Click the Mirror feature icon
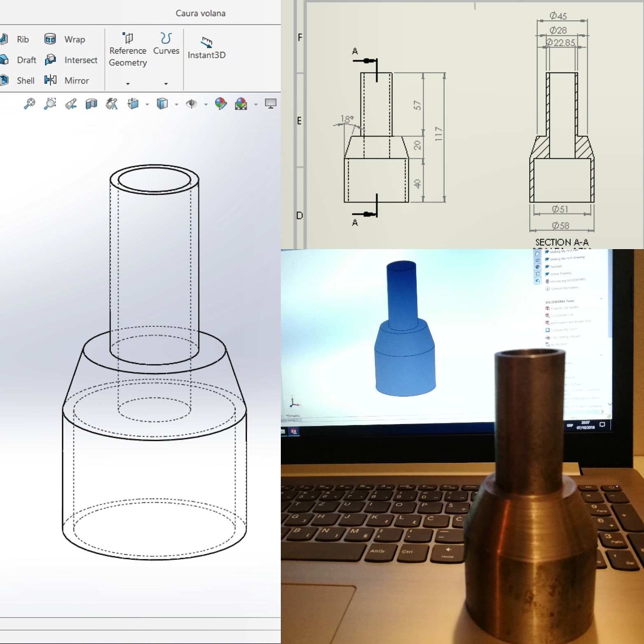 pos(50,80)
